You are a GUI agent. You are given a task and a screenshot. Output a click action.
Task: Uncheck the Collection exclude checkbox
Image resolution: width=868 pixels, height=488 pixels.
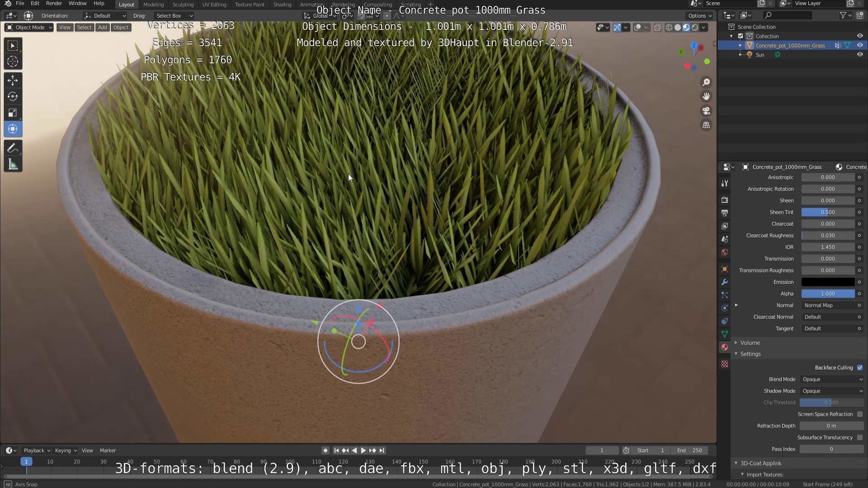741,36
